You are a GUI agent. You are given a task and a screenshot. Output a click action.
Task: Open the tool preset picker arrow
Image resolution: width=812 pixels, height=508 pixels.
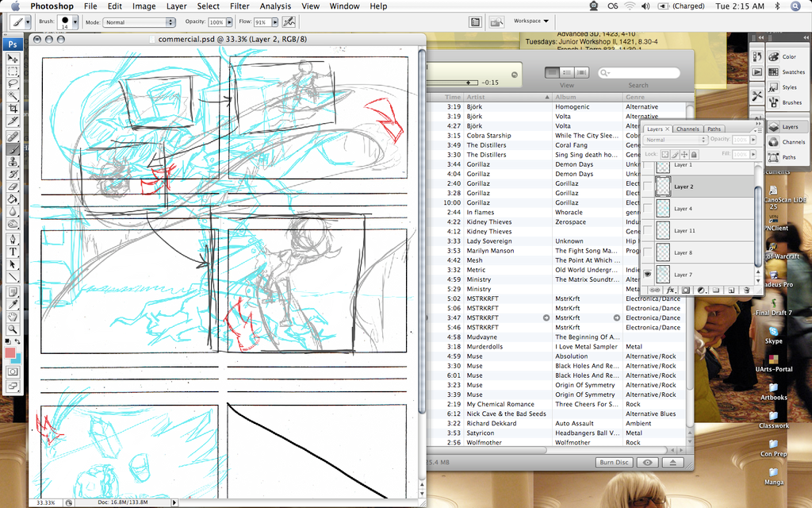click(28, 22)
